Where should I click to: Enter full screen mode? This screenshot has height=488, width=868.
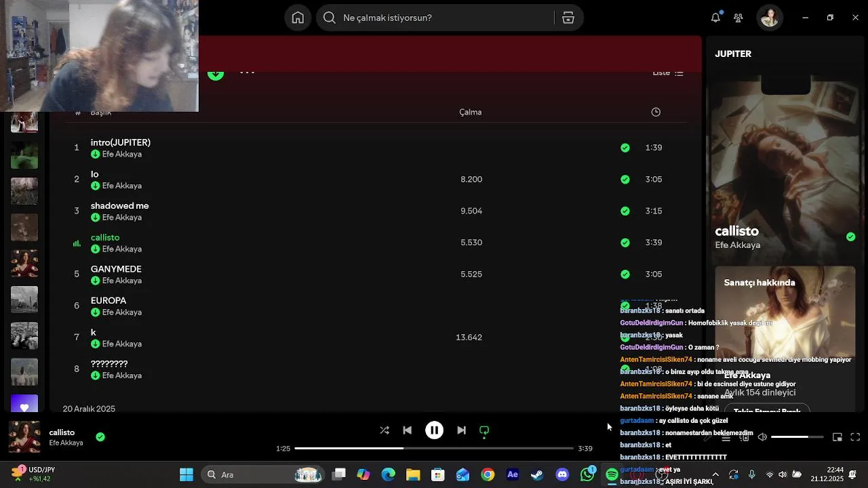(x=856, y=437)
